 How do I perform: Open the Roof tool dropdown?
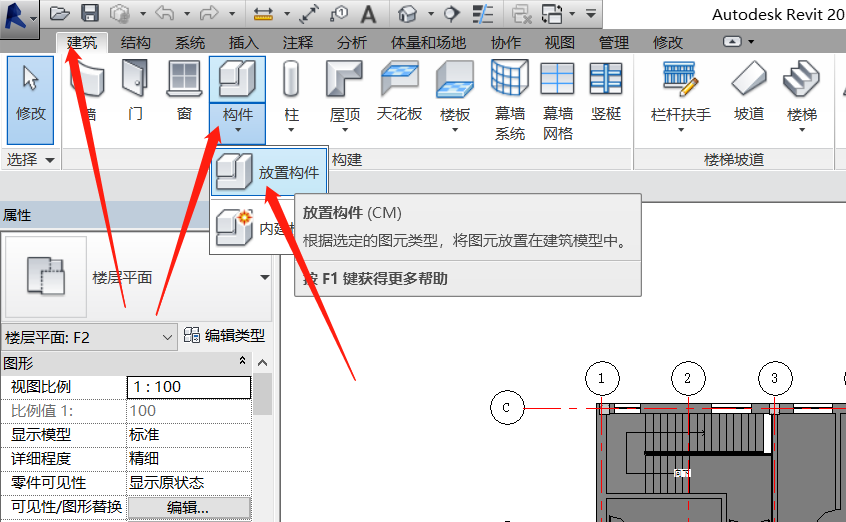345,130
